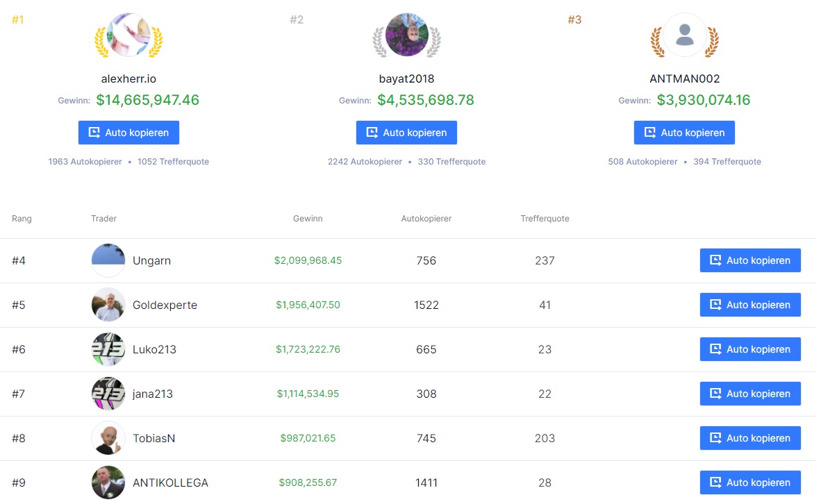821x504 pixels.
Task: Click alexherr.io's profile avatar with gold laurel
Action: [x=128, y=35]
